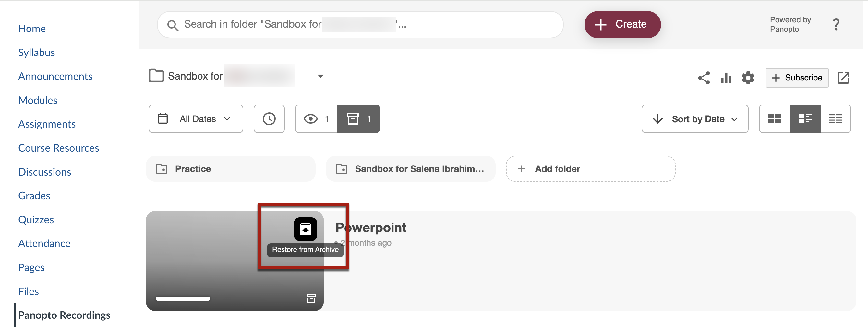868x333 pixels.
Task: Click the Restore from Archive icon
Action: pos(305,229)
